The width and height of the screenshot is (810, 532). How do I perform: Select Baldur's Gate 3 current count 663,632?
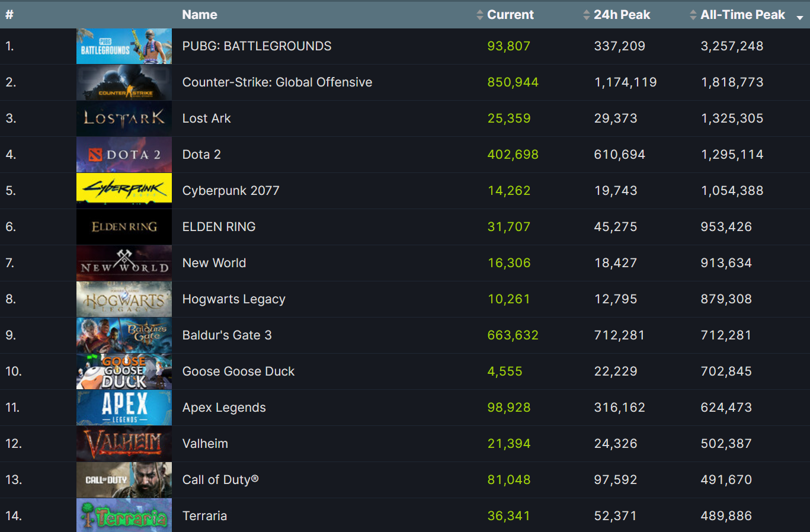(513, 335)
